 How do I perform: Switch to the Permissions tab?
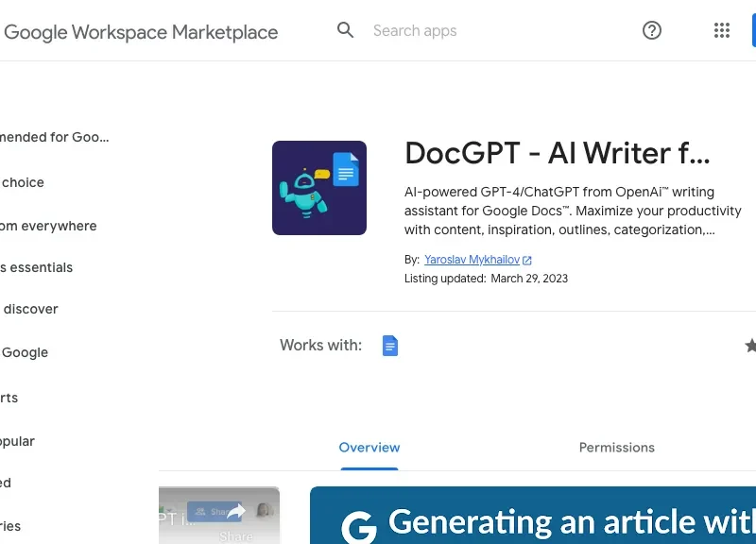coord(616,447)
